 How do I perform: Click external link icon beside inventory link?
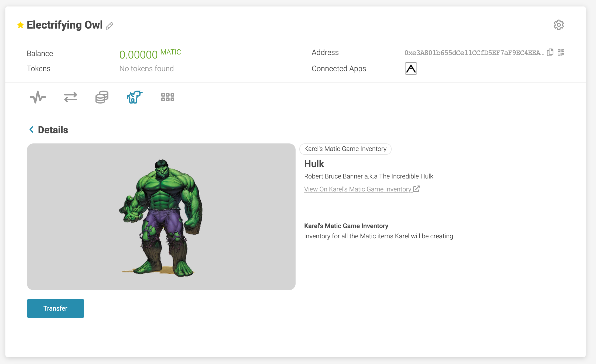(x=416, y=189)
